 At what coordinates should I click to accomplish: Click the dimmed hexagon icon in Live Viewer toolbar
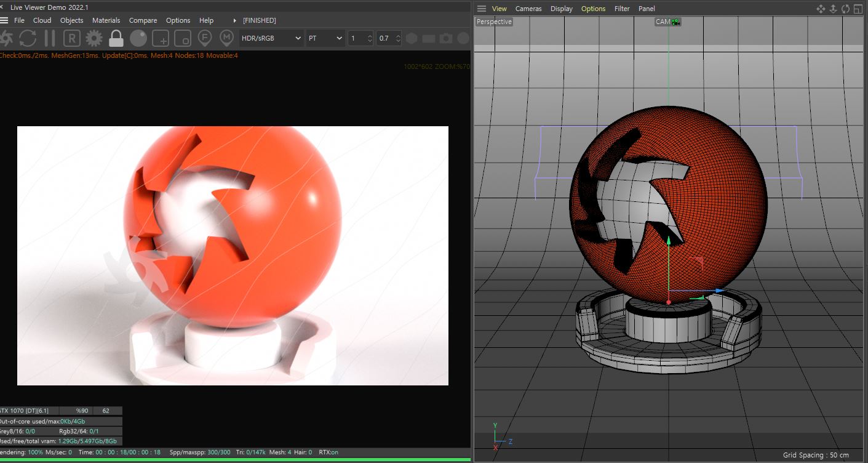pos(412,38)
